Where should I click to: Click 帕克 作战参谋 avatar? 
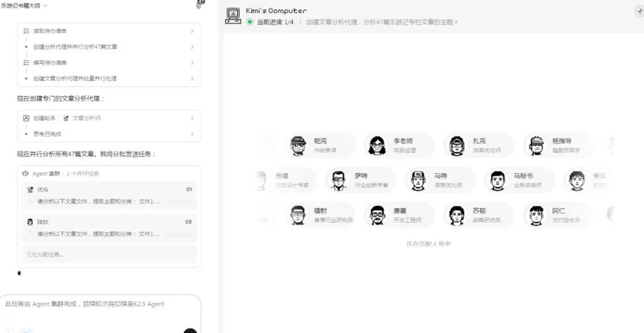click(x=298, y=145)
